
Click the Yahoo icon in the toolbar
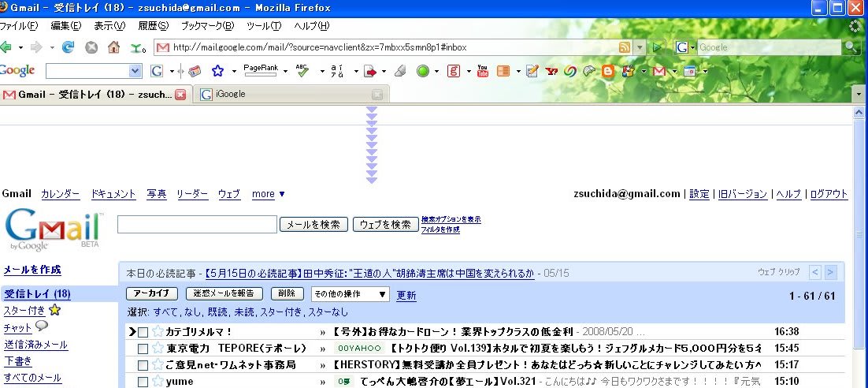click(551, 71)
